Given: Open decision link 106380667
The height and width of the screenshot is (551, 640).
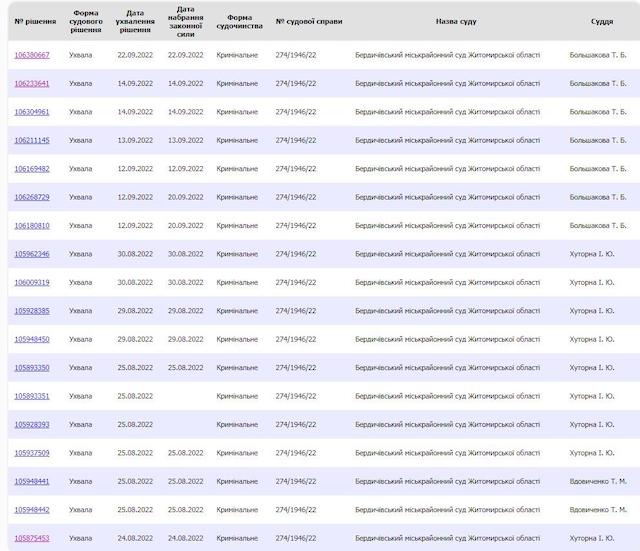Looking at the screenshot, I should pos(31,55).
